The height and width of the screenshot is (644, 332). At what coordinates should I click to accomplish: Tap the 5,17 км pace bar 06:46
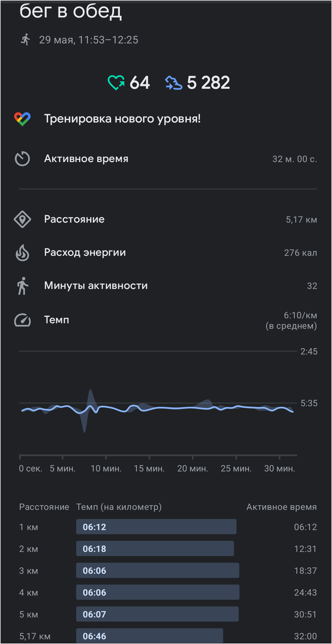[150, 636]
